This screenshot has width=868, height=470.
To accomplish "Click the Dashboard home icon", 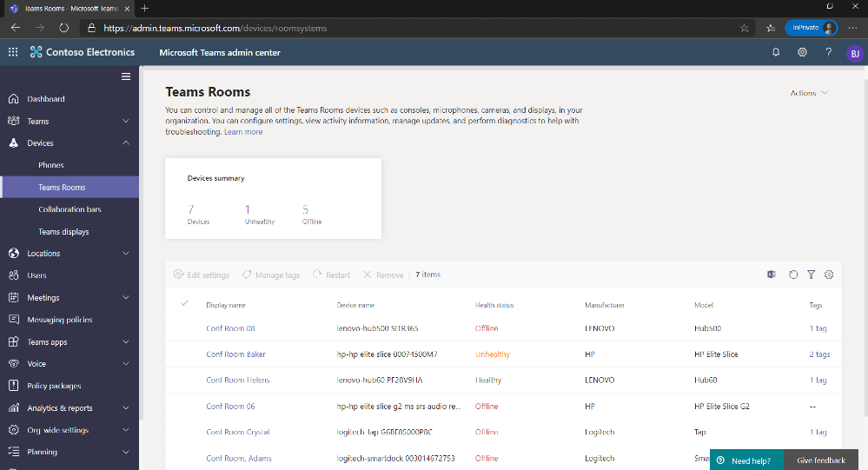I will (x=14, y=98).
